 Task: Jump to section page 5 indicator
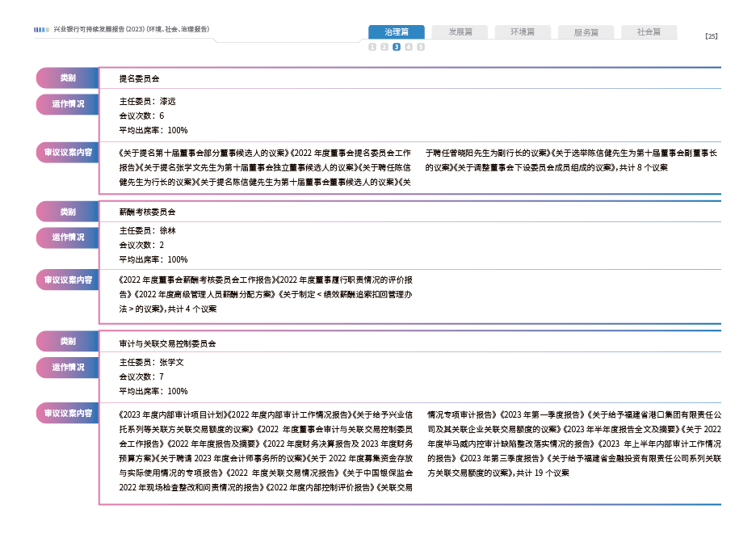coord(421,48)
